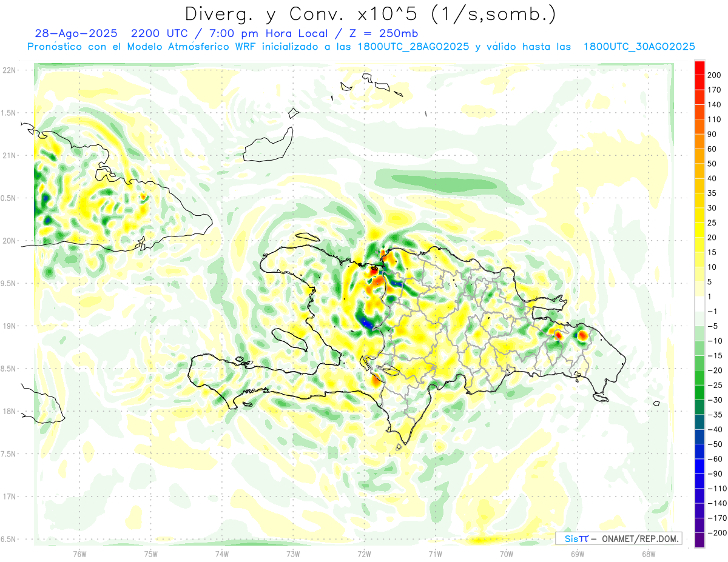Click the positive '170' colorbar value
Screen dimensions: 728x562
click(715, 90)
